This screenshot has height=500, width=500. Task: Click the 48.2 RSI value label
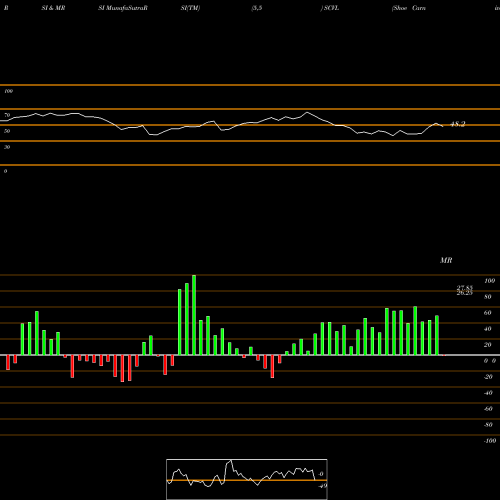(458, 124)
